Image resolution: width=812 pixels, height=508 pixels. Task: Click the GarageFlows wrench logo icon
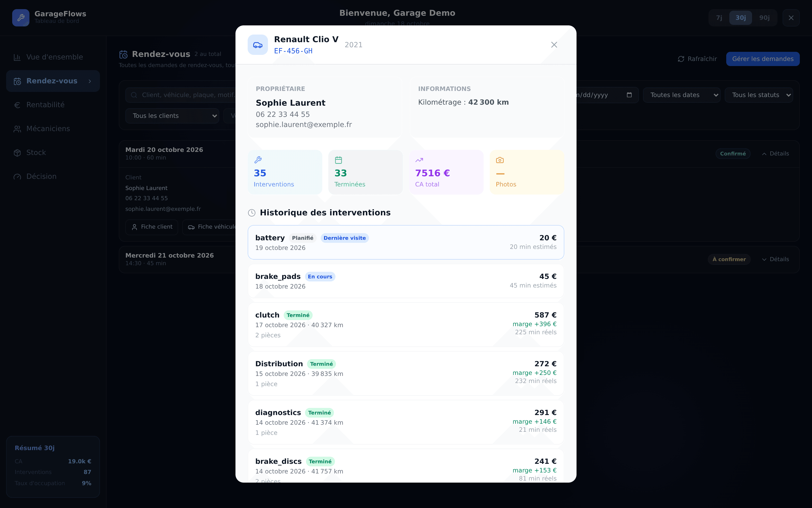click(x=21, y=18)
